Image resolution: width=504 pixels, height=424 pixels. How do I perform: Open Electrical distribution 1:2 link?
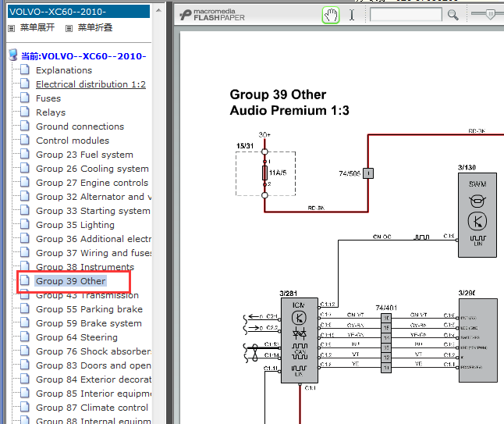coord(91,84)
